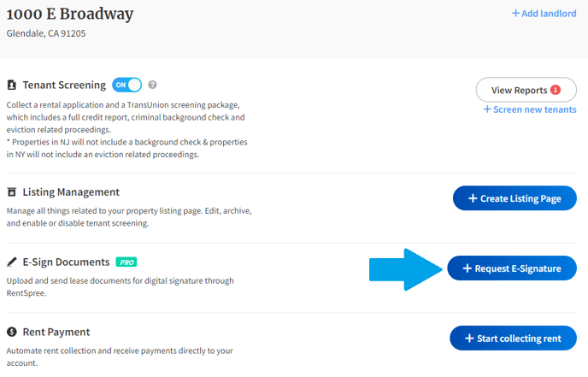
Task: Click the E-Sign Documents pencil icon
Action: [12, 262]
